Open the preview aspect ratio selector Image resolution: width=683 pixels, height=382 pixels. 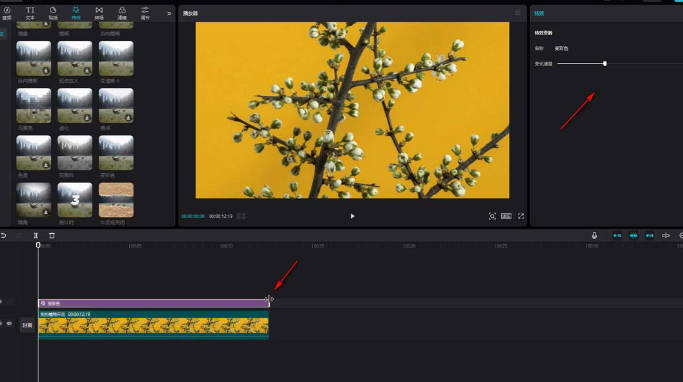[506, 216]
